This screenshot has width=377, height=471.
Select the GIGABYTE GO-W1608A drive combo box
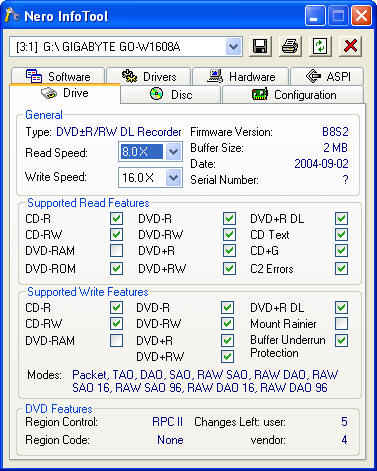click(126, 47)
